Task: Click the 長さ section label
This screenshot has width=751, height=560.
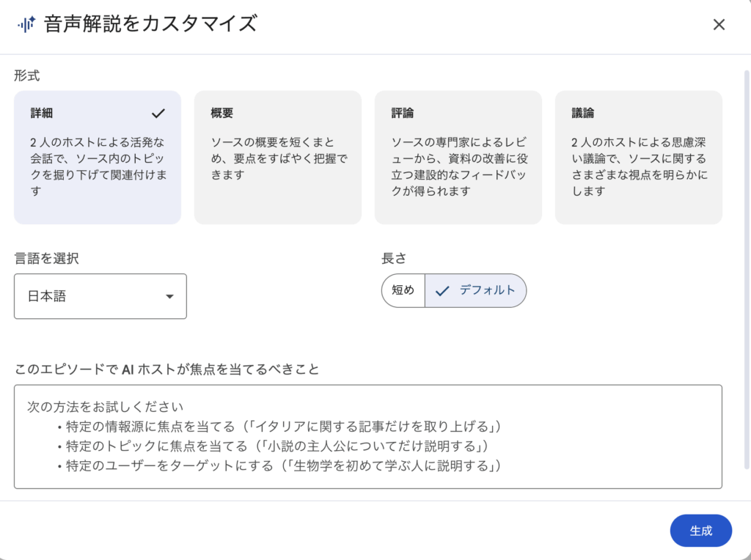Action: pyautogui.click(x=394, y=258)
